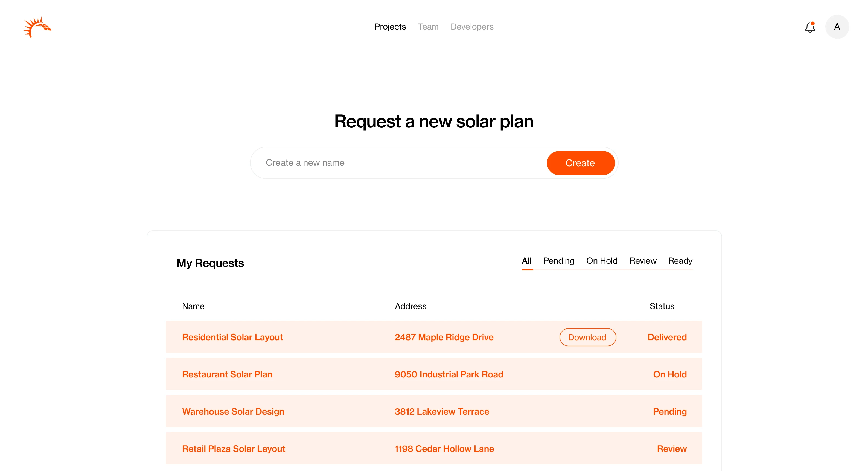868x471 pixels.
Task: Click the address 9050 Industrial Park Road
Action: coord(449,374)
